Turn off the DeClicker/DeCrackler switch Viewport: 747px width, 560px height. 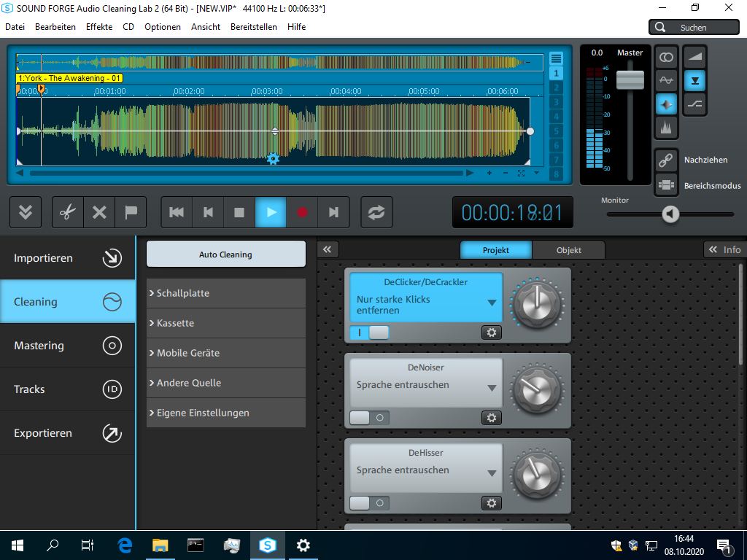(369, 332)
